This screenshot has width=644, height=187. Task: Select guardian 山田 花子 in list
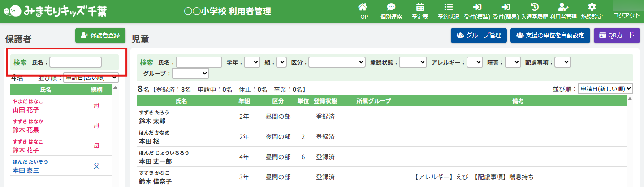[26, 110]
